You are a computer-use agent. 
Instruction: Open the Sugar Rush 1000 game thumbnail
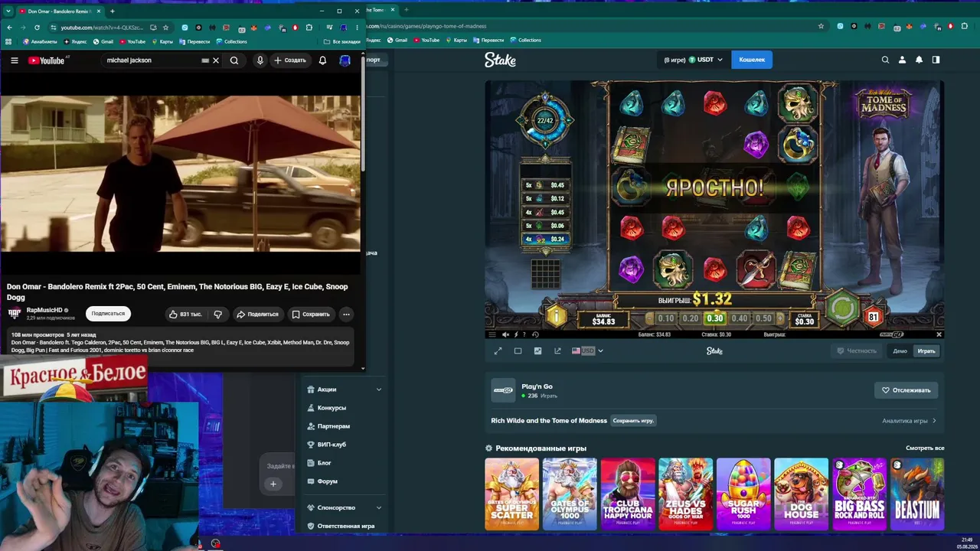743,494
